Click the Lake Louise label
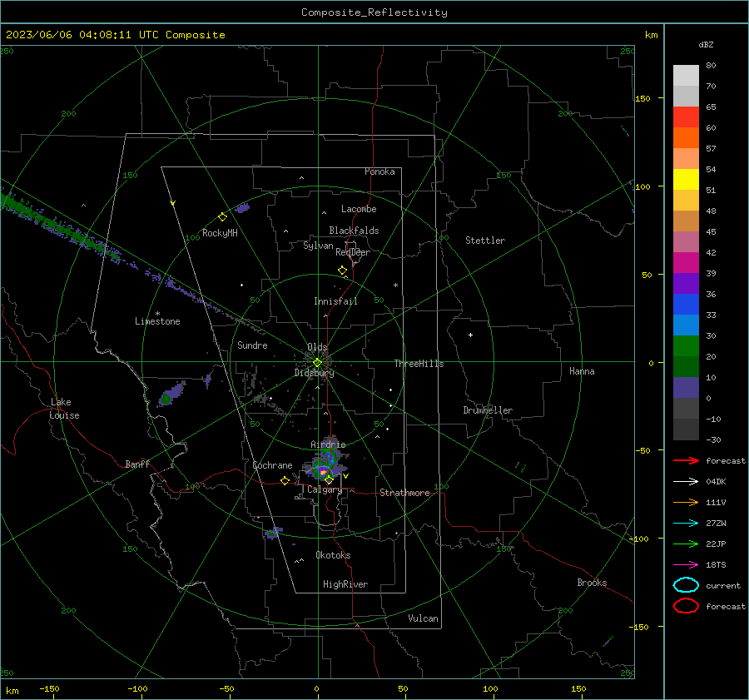The image size is (749, 700). pos(64,409)
